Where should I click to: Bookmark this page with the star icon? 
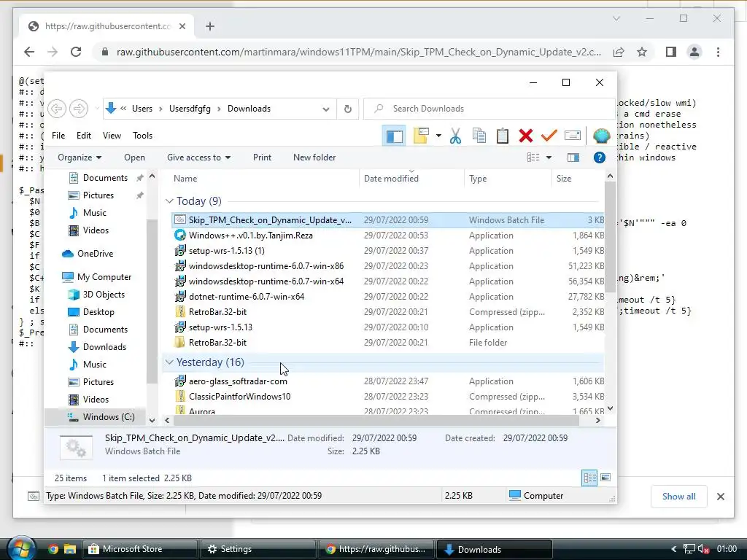(x=642, y=52)
